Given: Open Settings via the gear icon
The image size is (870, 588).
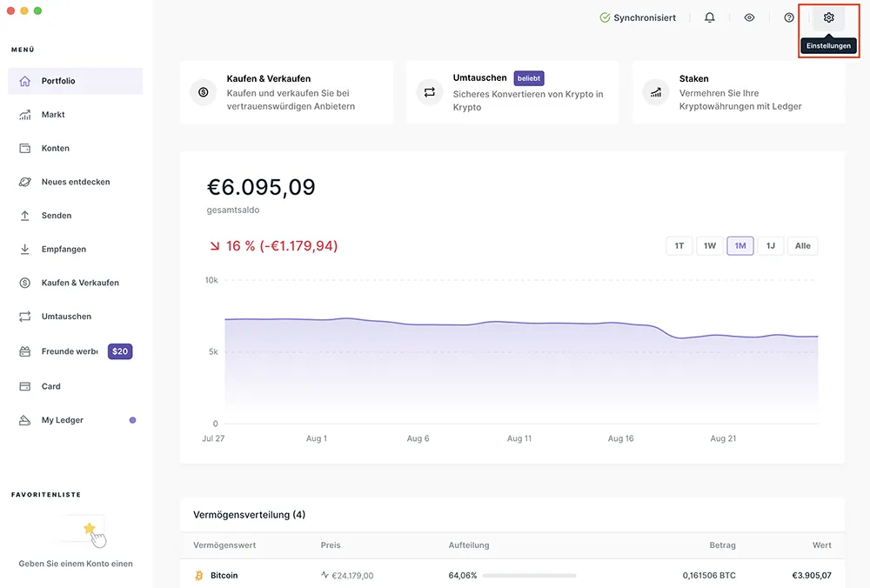Looking at the screenshot, I should click(828, 17).
